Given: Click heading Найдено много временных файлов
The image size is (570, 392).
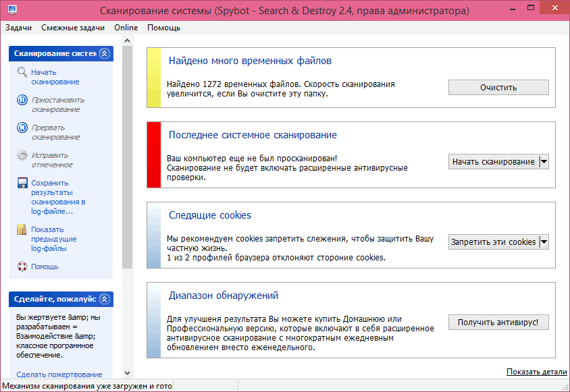Looking at the screenshot, I should click(x=250, y=61).
